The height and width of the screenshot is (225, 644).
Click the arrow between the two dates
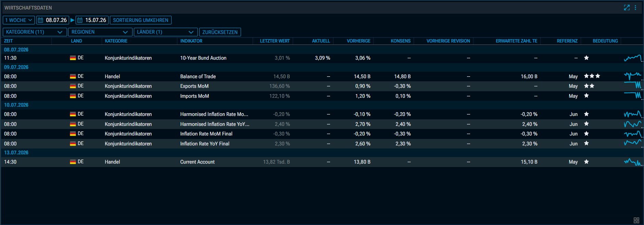tap(72, 20)
